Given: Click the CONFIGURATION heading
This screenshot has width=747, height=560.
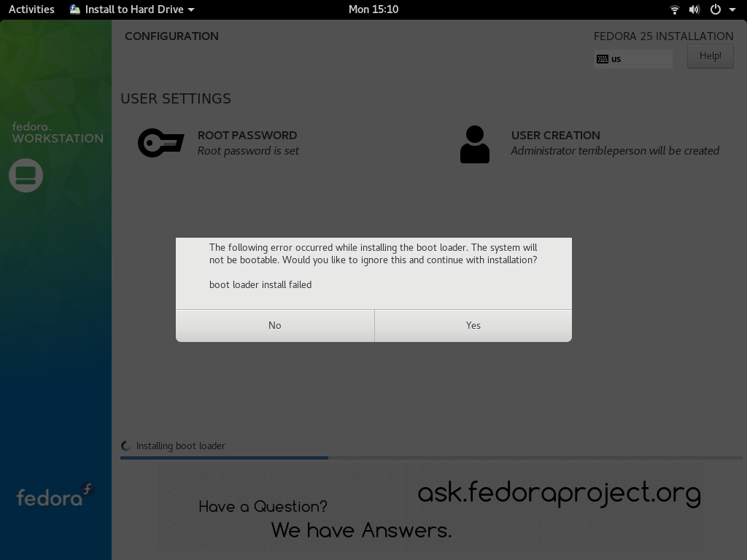Looking at the screenshot, I should tap(171, 36).
